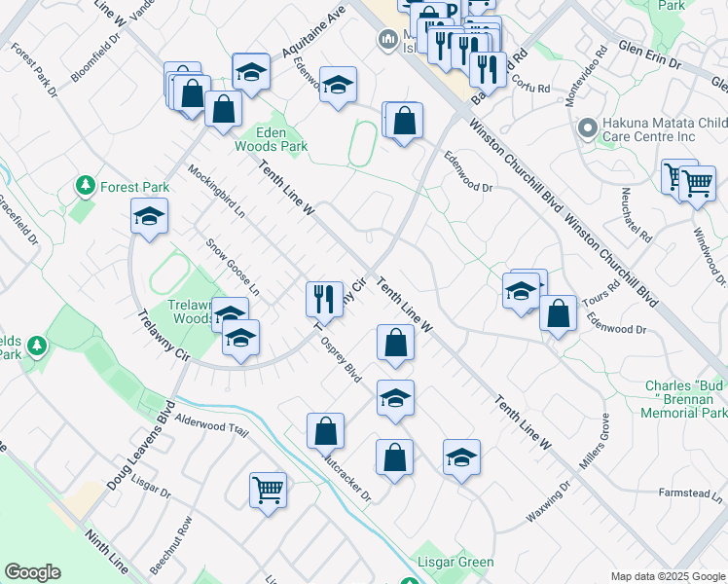Viewport: 728px width, 584px height.
Task: Open the school marker near Waxwing Dr
Action: pyautogui.click(x=461, y=456)
